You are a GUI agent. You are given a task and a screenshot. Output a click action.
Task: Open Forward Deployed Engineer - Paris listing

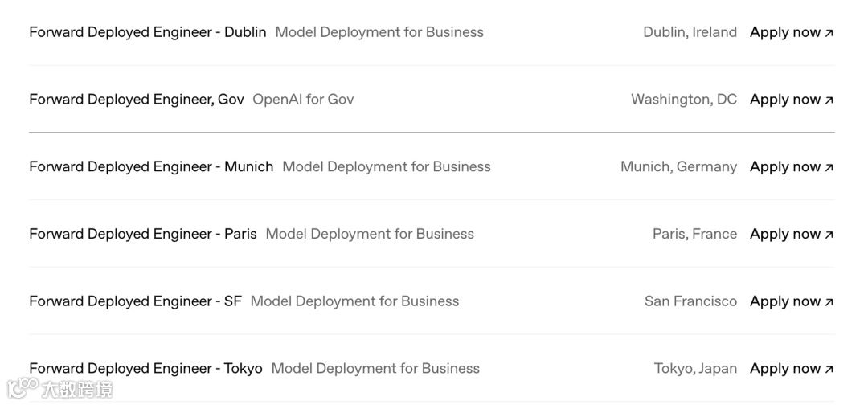[143, 234]
